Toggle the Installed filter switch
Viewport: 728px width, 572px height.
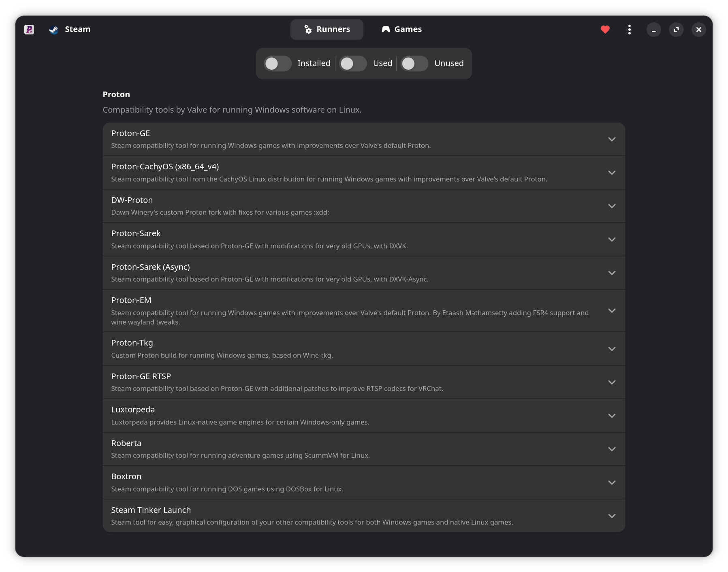point(278,64)
